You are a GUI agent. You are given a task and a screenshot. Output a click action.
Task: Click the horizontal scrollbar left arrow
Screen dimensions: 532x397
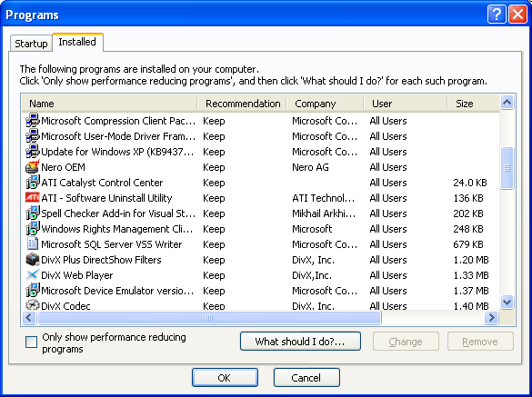pyautogui.click(x=29, y=318)
